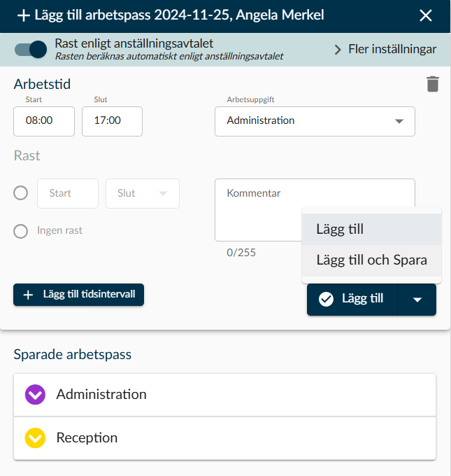Open the split arrow next to Lägg till
The height and width of the screenshot is (476, 451).
pyautogui.click(x=417, y=300)
